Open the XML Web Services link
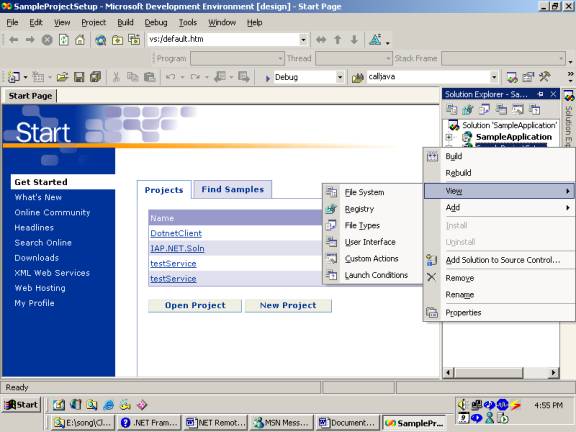 point(52,273)
